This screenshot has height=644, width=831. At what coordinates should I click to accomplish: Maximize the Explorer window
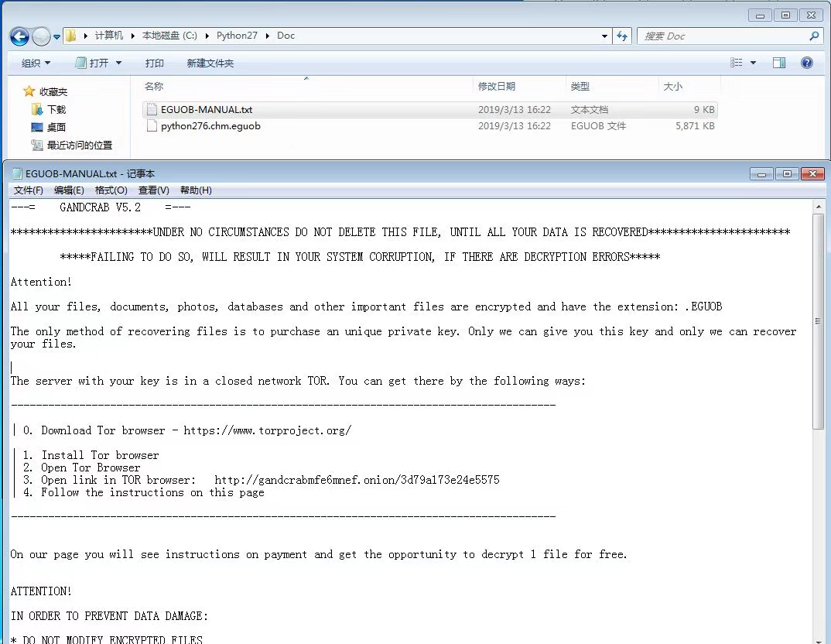[785, 15]
